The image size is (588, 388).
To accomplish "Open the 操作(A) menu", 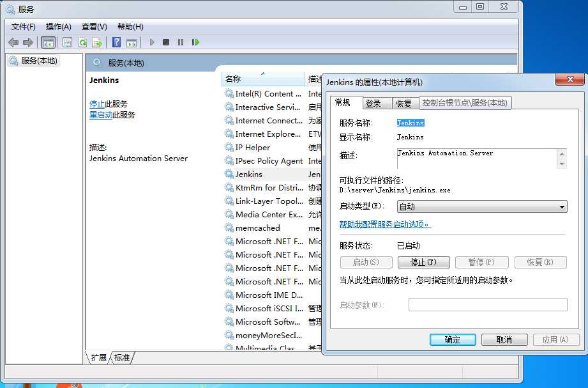I will pyautogui.click(x=59, y=27).
